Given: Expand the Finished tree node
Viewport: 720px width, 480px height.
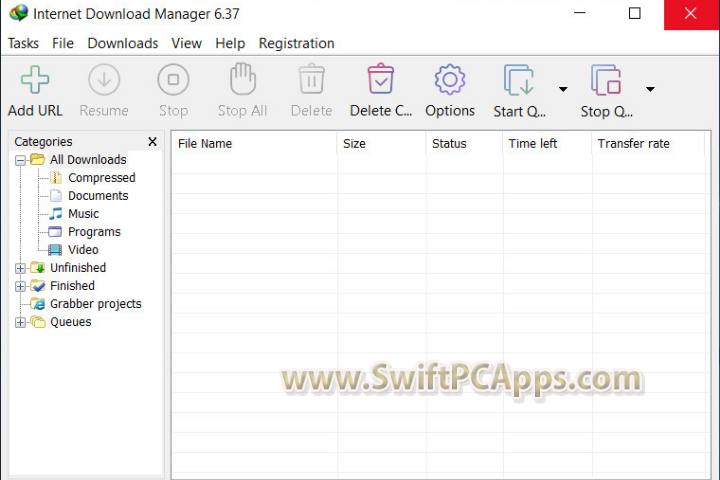Looking at the screenshot, I should (20, 286).
